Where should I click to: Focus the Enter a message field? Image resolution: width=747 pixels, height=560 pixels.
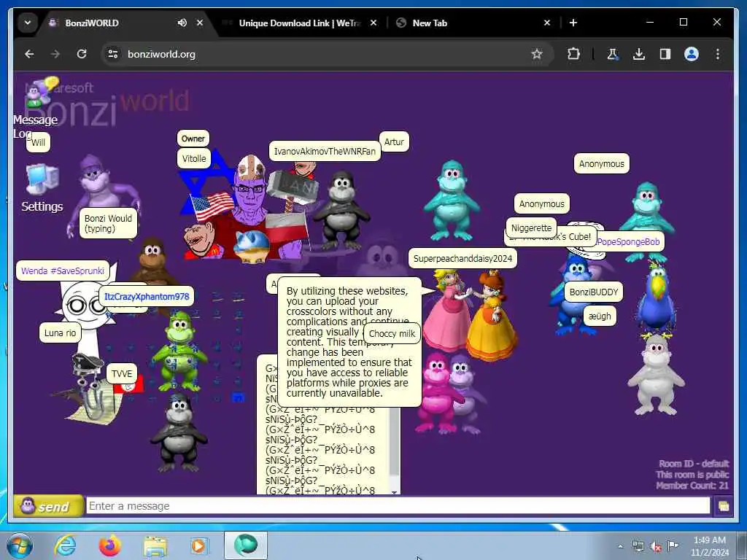pos(398,506)
